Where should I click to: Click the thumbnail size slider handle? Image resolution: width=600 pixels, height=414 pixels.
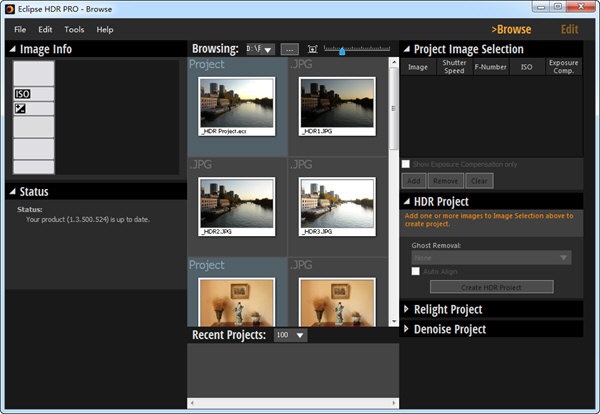[343, 51]
